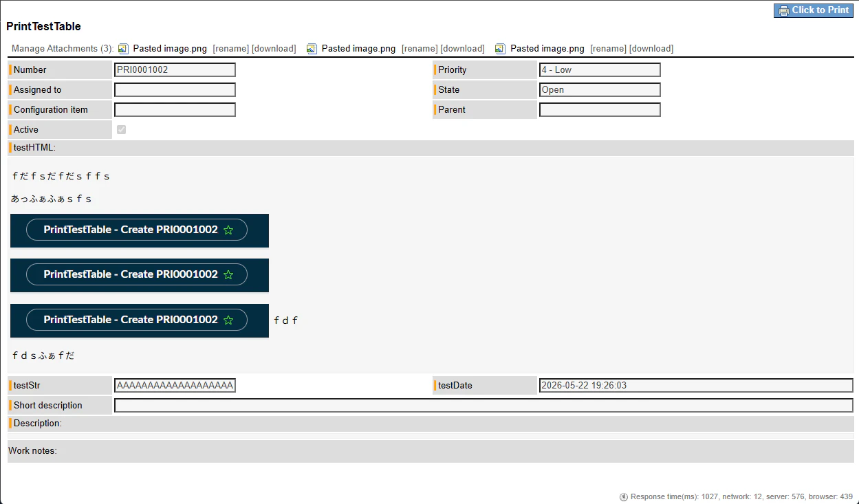This screenshot has height=504, width=859.
Task: Click the second Pasted image.png attachment icon
Action: coord(312,49)
